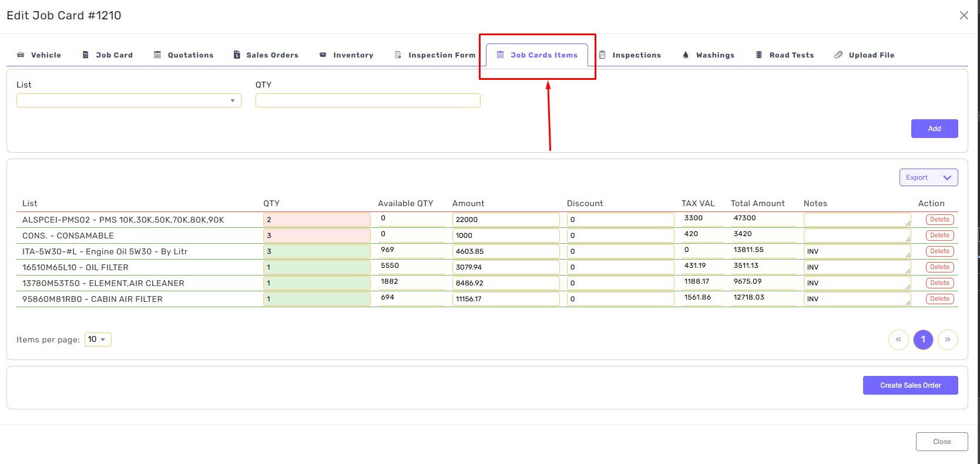Click the Sales Orders clipboard icon

click(237, 55)
